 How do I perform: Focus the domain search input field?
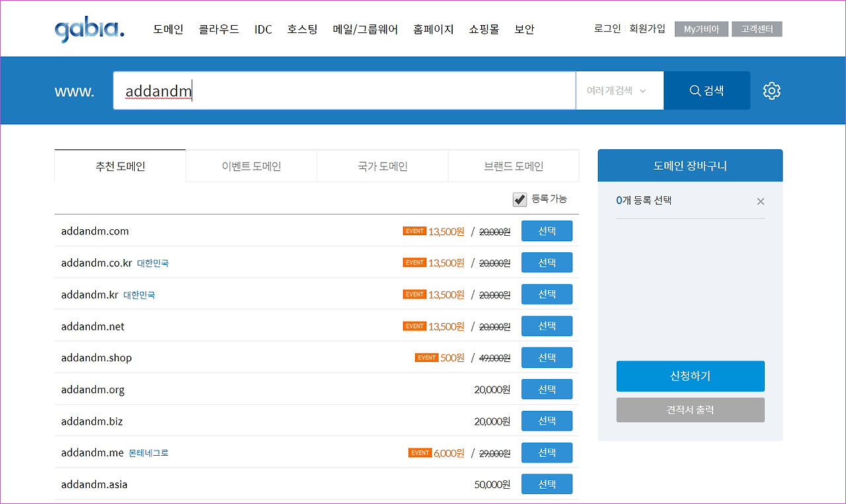tap(344, 90)
